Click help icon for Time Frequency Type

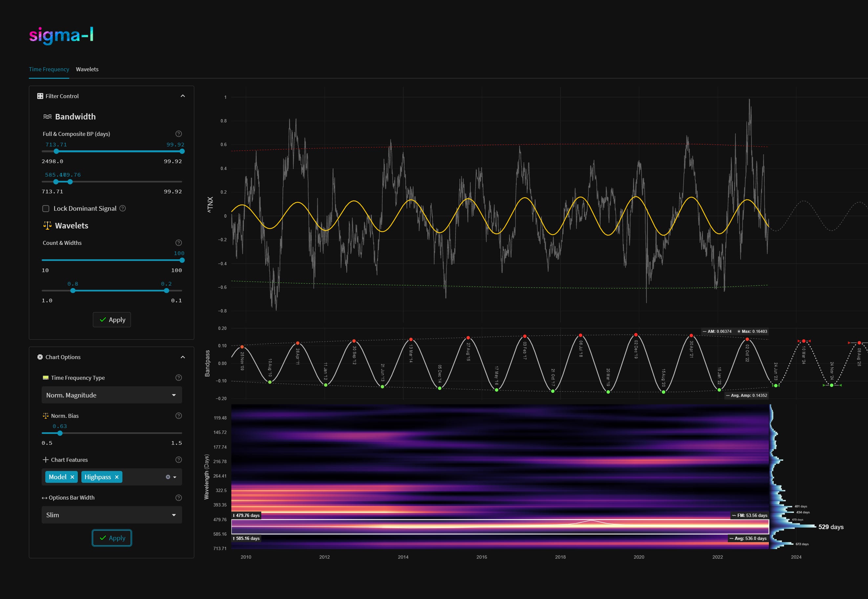[x=179, y=378]
